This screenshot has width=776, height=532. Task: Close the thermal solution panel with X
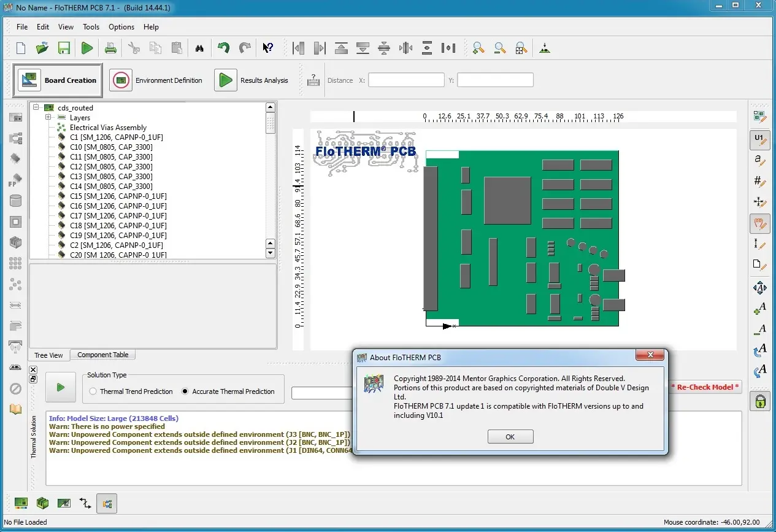[33, 369]
